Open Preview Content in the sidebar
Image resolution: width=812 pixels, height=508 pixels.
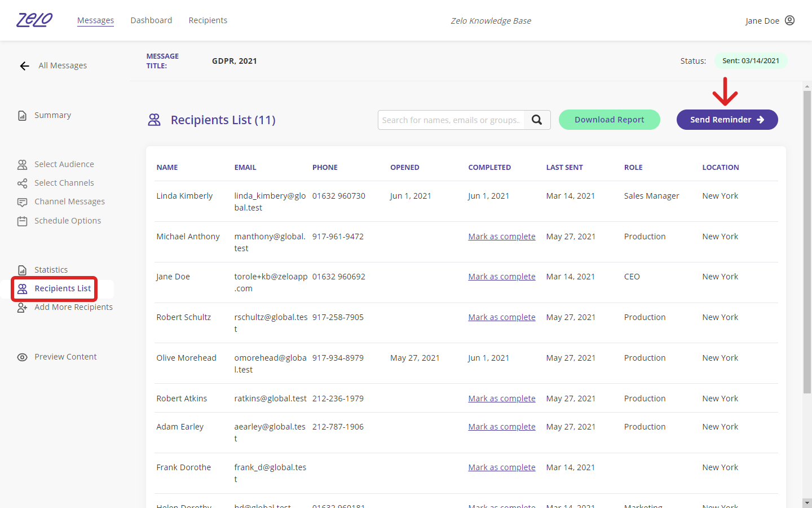tap(65, 357)
